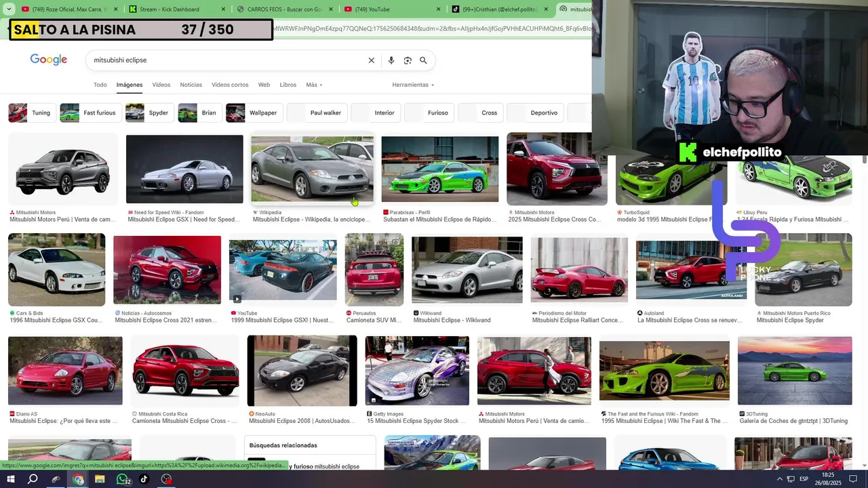Open File Explorer from the taskbar
Viewport: 868px width, 488px height.
click(100, 479)
